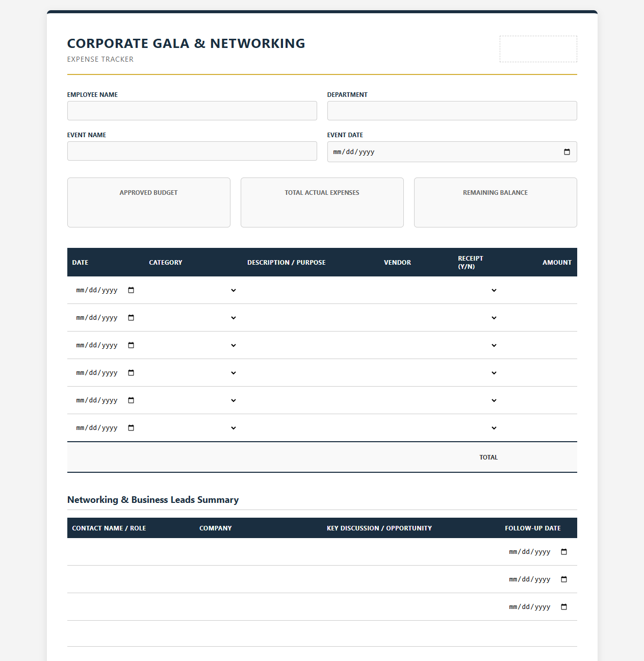Click the COMPANY column header
The width and height of the screenshot is (644, 661).
[216, 528]
